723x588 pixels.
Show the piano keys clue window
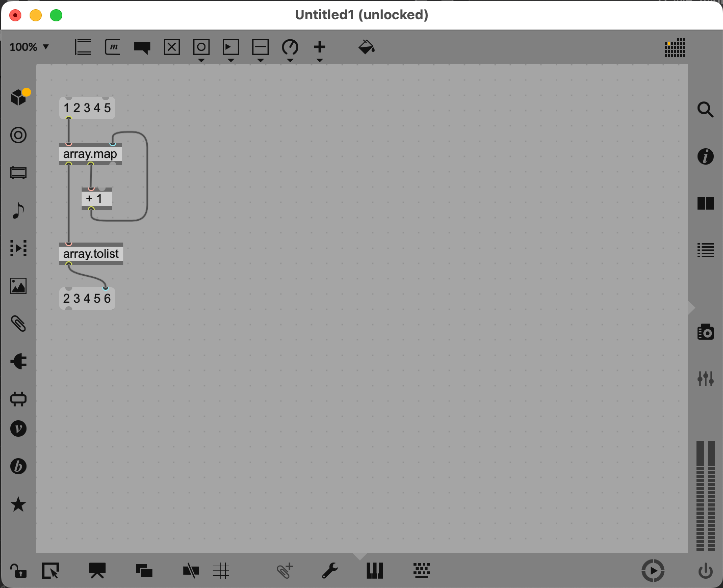pos(375,571)
